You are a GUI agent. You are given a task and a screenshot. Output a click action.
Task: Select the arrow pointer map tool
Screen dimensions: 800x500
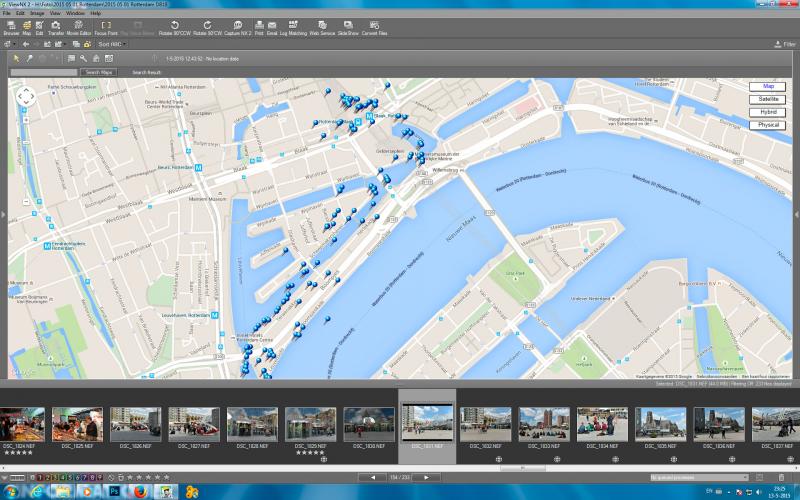(16, 59)
